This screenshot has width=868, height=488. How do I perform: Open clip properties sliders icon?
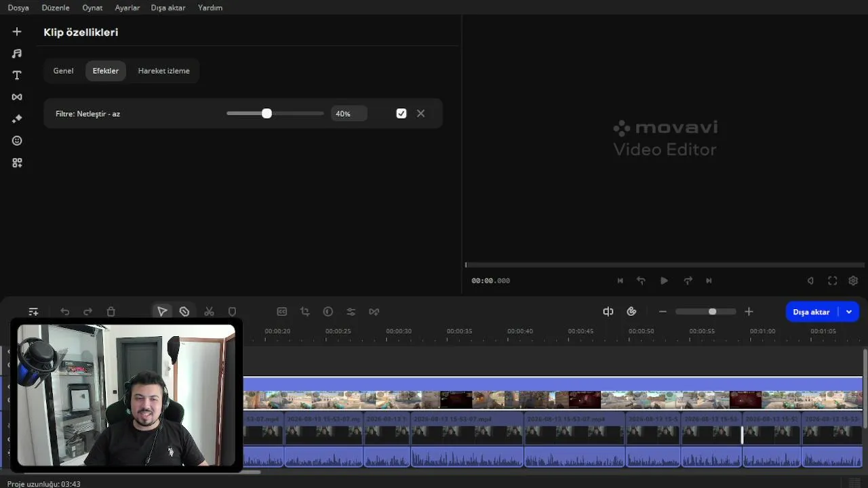(351, 312)
